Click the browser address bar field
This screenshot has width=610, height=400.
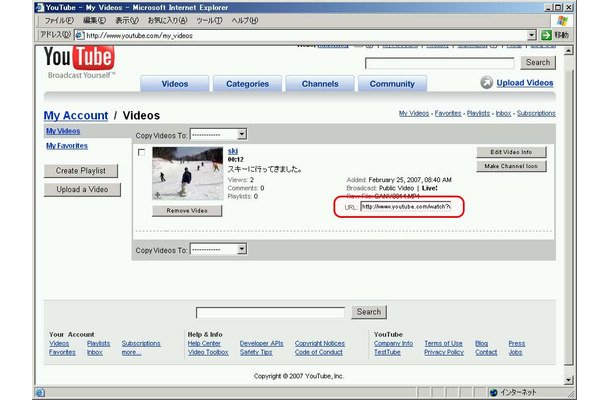305,35
